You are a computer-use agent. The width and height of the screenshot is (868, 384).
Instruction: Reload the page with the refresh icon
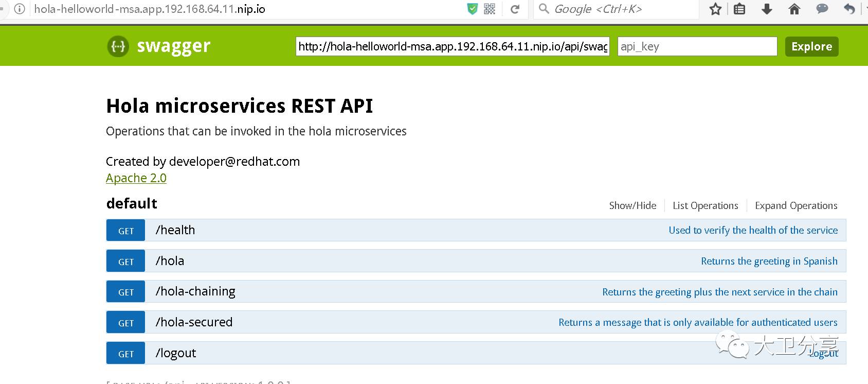pyautogui.click(x=515, y=9)
